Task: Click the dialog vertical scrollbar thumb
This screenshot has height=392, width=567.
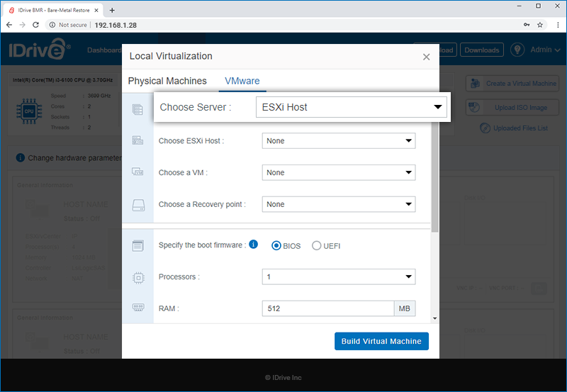Action: [x=434, y=177]
